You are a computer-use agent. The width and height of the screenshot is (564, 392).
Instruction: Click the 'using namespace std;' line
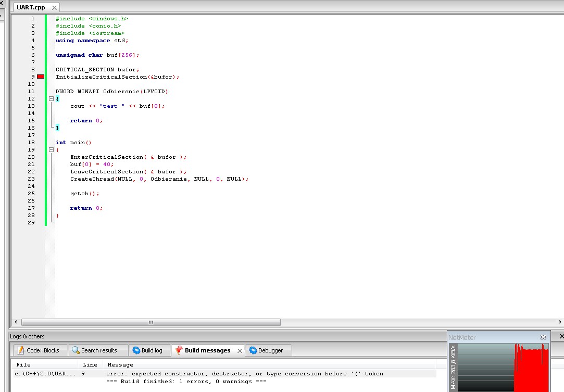[92, 41]
